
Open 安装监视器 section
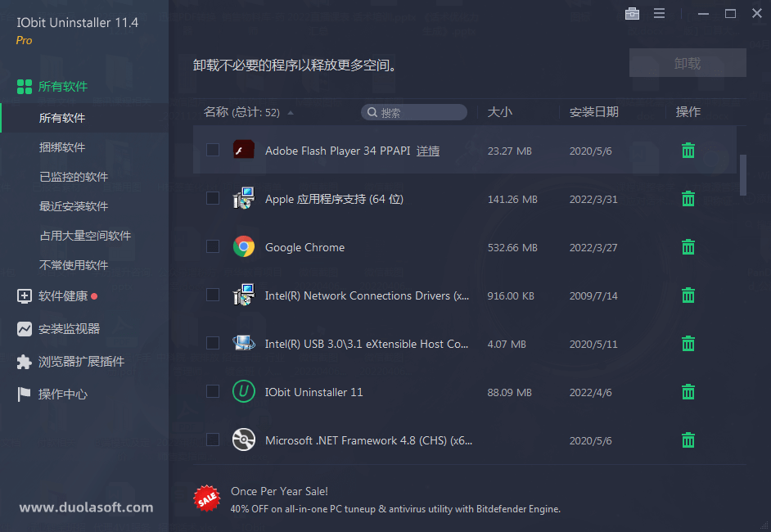pos(70,329)
